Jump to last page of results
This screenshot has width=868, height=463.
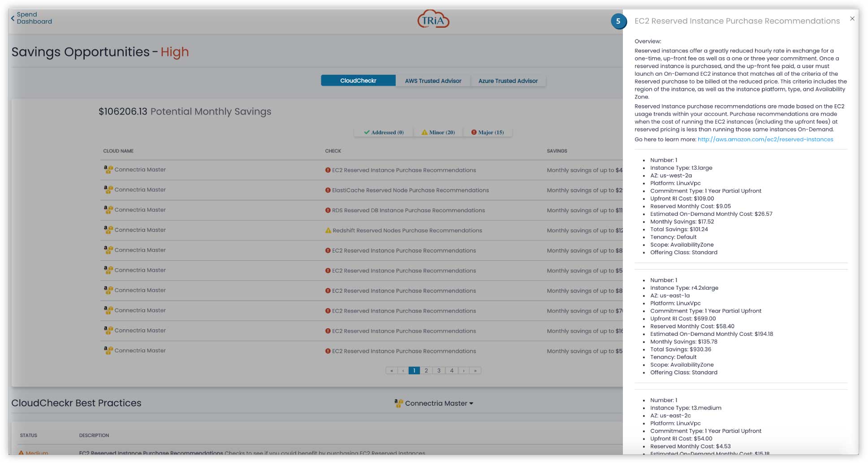coord(475,371)
